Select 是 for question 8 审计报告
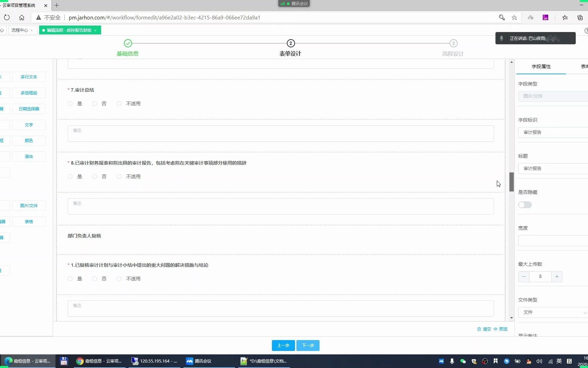Image resolution: width=588 pixels, height=368 pixels. [70, 177]
